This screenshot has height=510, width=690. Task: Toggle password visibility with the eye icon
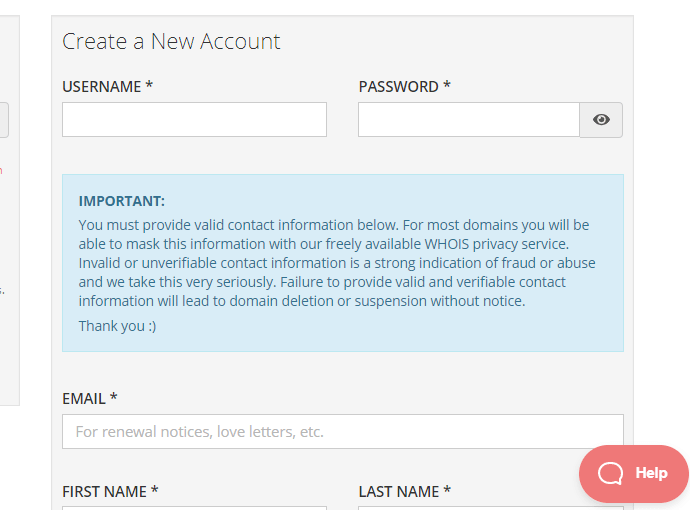pos(601,120)
